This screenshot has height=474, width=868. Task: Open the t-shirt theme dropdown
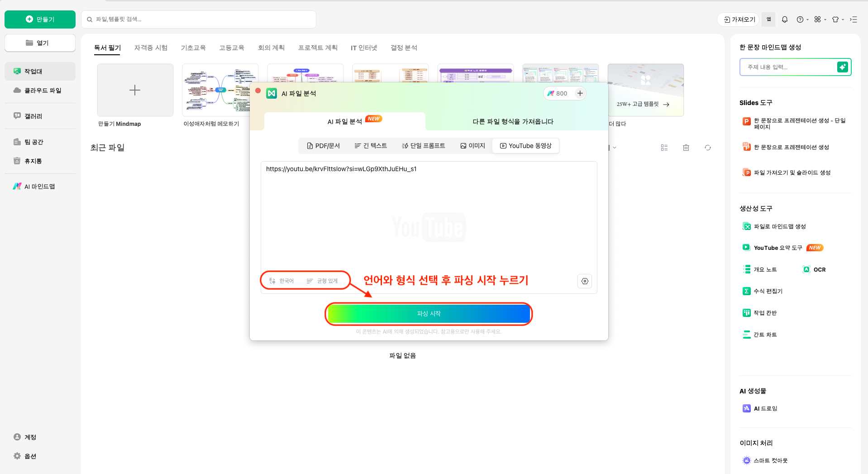836,19
